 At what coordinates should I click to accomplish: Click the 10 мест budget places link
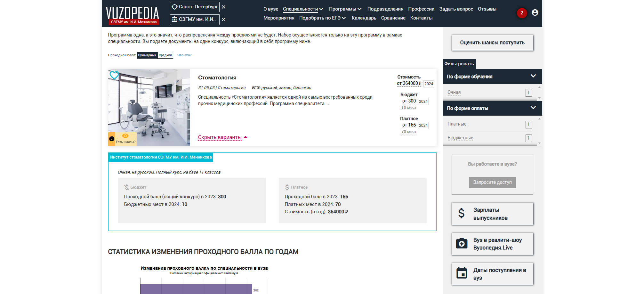pos(409,108)
